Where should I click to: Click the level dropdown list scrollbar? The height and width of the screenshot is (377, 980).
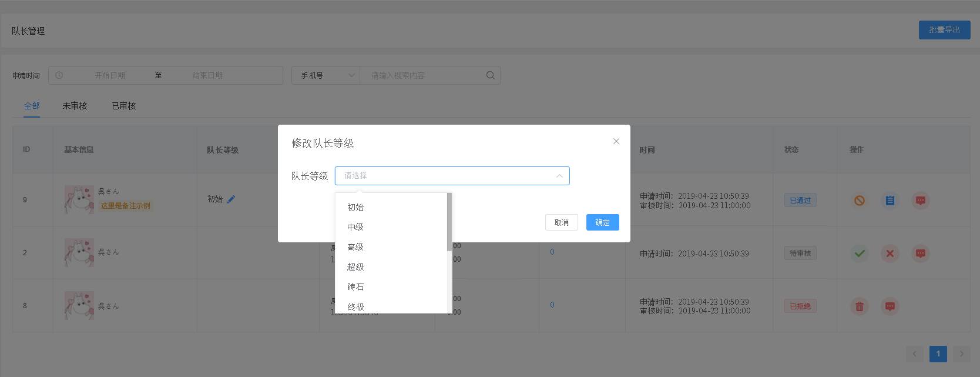tap(449, 222)
